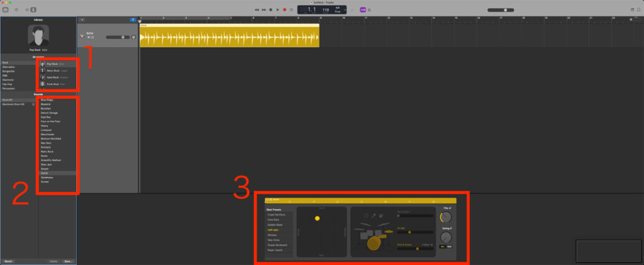644x265 pixels.
Task: Choose Electronic Drum Kit category
Action: tap(13, 104)
